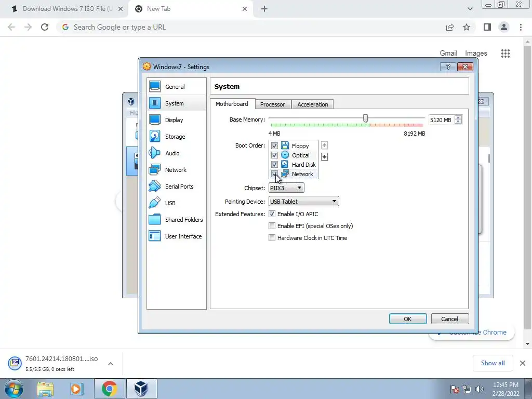Open the General settings category

177,87
